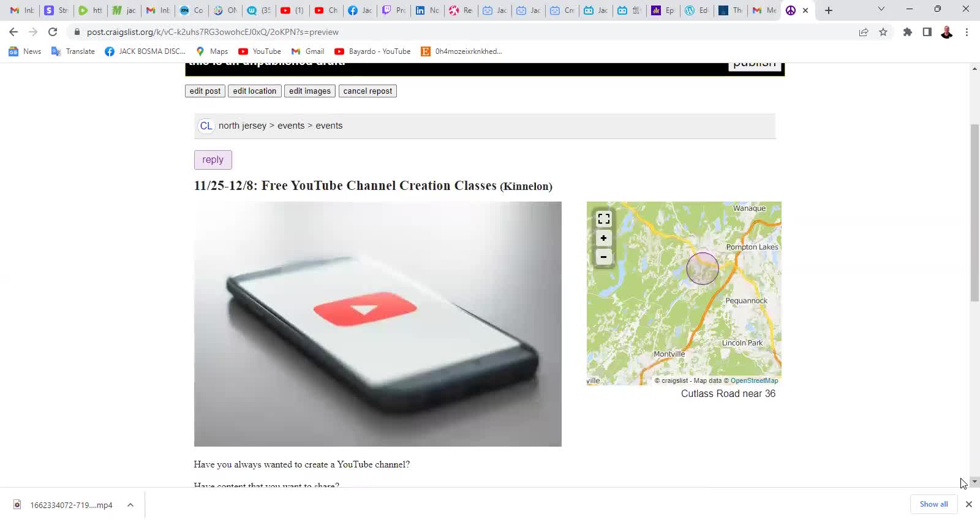Viewport: 980px width, 522px height.
Task: Bookmark this page with the star icon
Action: coord(883,32)
